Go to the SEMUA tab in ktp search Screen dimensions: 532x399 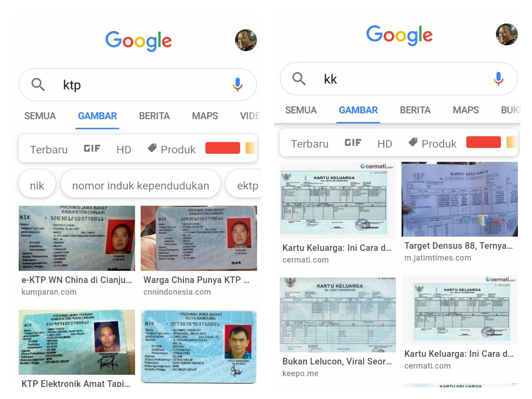click(x=40, y=116)
